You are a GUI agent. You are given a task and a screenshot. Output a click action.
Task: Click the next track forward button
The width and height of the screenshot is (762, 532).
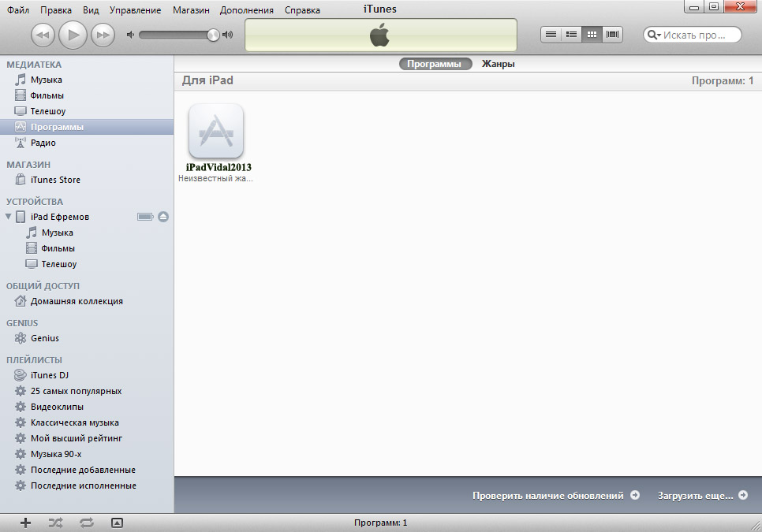pos(103,35)
